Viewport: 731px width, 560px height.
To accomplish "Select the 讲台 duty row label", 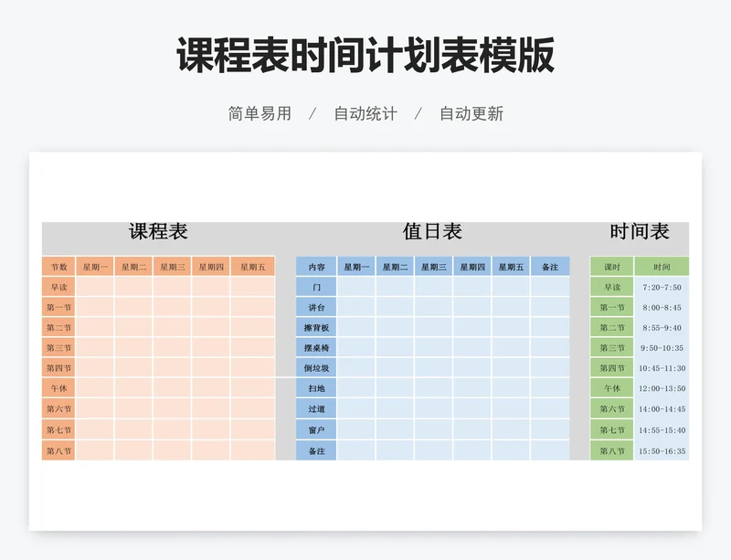I will (x=316, y=307).
